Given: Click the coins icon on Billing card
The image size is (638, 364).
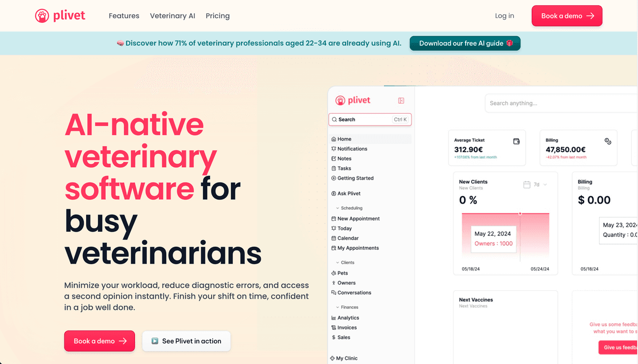Looking at the screenshot, I should [x=608, y=141].
